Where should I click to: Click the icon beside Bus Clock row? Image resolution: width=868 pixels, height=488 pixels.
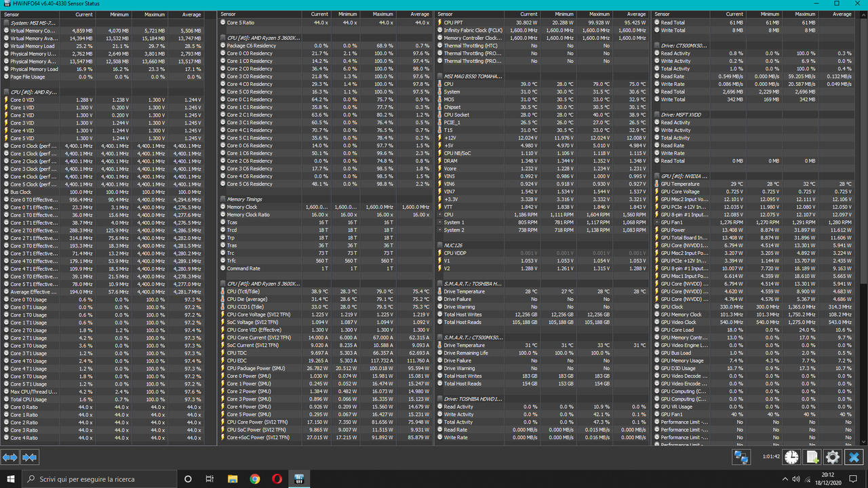coord(6,192)
